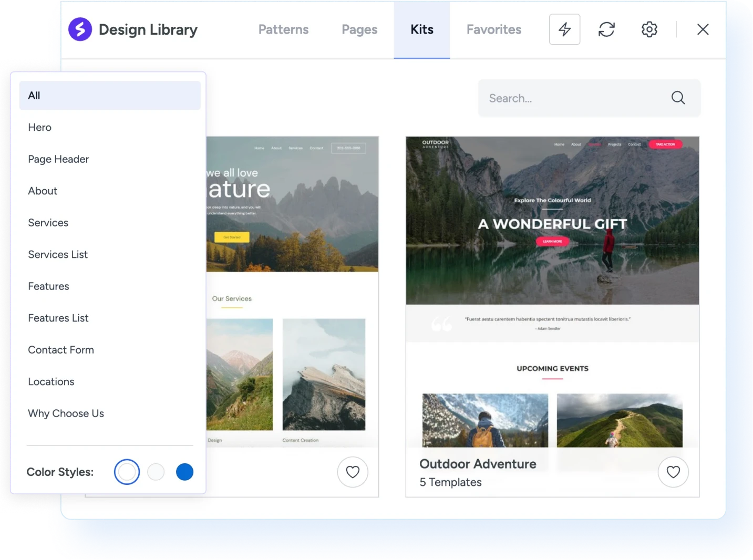Choose the Contact Form category
The width and height of the screenshot is (753, 560).
[61, 350]
